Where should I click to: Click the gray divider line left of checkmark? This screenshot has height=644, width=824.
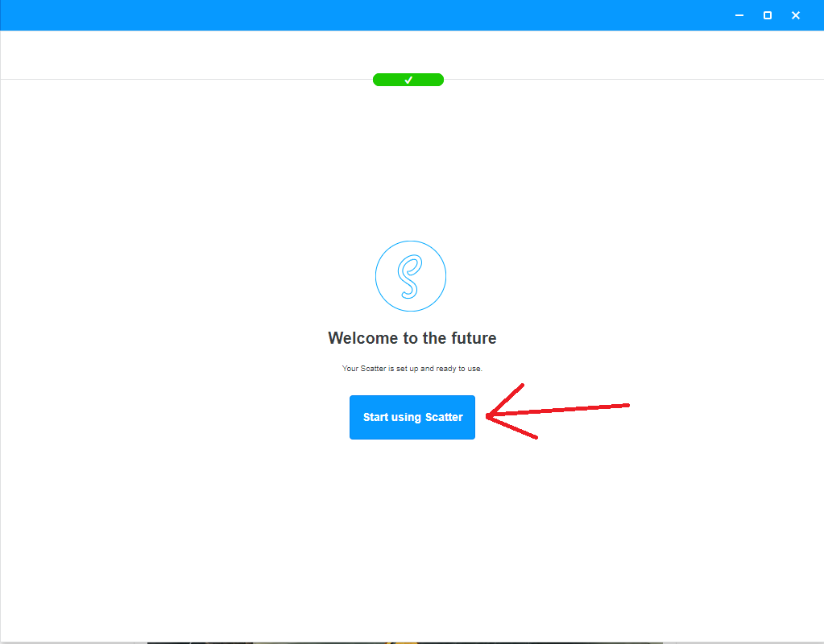point(187,80)
